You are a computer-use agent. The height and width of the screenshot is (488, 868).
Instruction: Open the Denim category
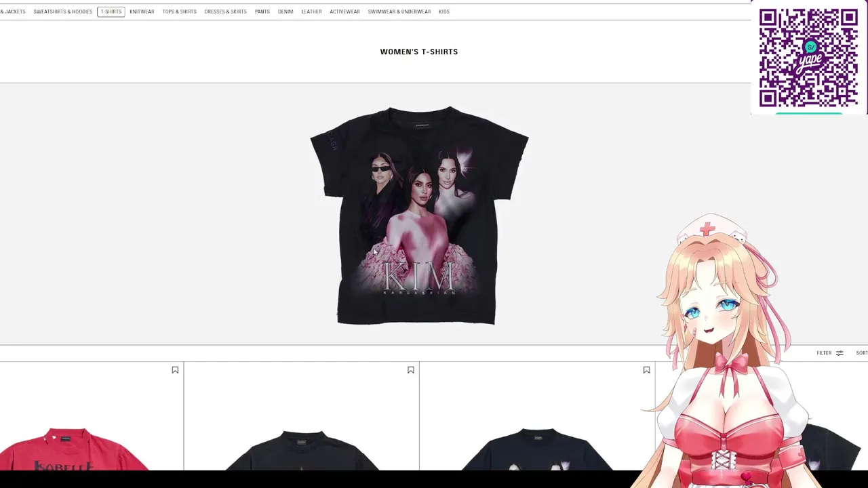pos(285,12)
